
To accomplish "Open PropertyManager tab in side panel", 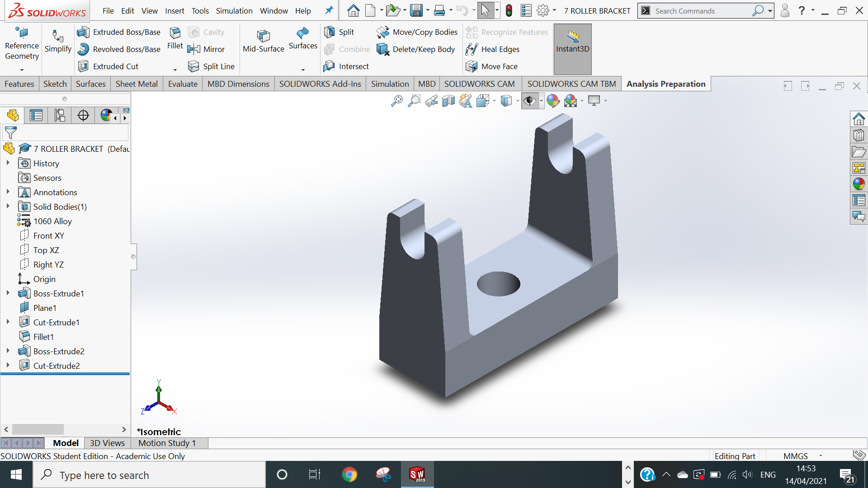I will point(36,115).
